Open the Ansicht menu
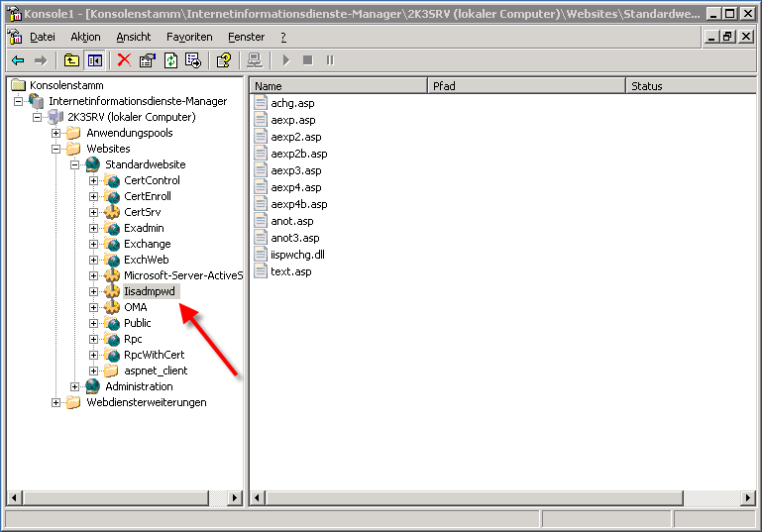The width and height of the screenshot is (762, 532). click(x=134, y=37)
